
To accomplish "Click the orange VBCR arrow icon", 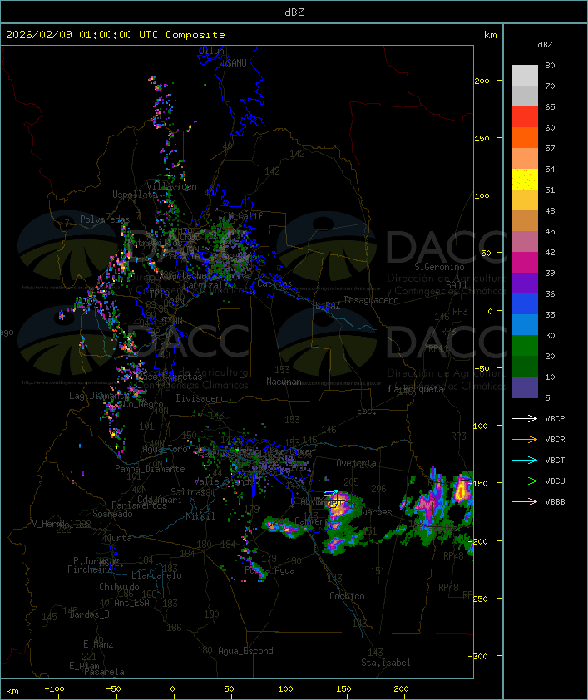I will click(x=525, y=439).
